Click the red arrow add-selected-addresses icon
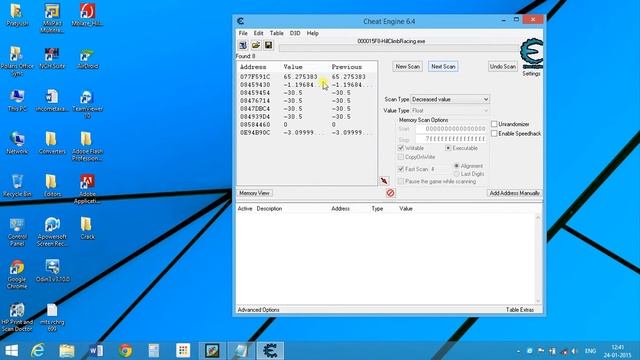 pyautogui.click(x=384, y=181)
